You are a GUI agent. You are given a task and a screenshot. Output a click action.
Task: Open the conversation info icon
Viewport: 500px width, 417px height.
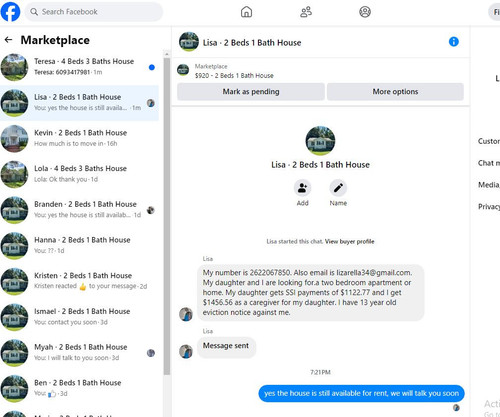(454, 42)
